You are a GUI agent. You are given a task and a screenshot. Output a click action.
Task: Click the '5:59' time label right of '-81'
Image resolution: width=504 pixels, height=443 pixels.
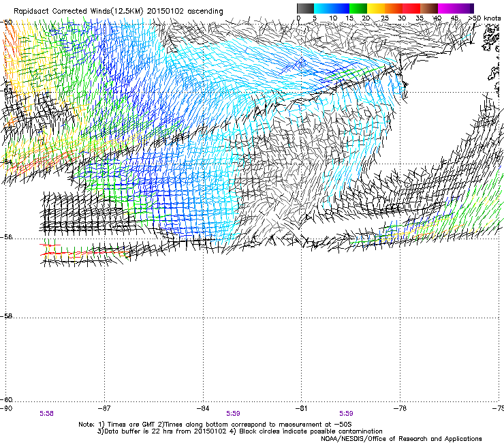[x=346, y=414]
